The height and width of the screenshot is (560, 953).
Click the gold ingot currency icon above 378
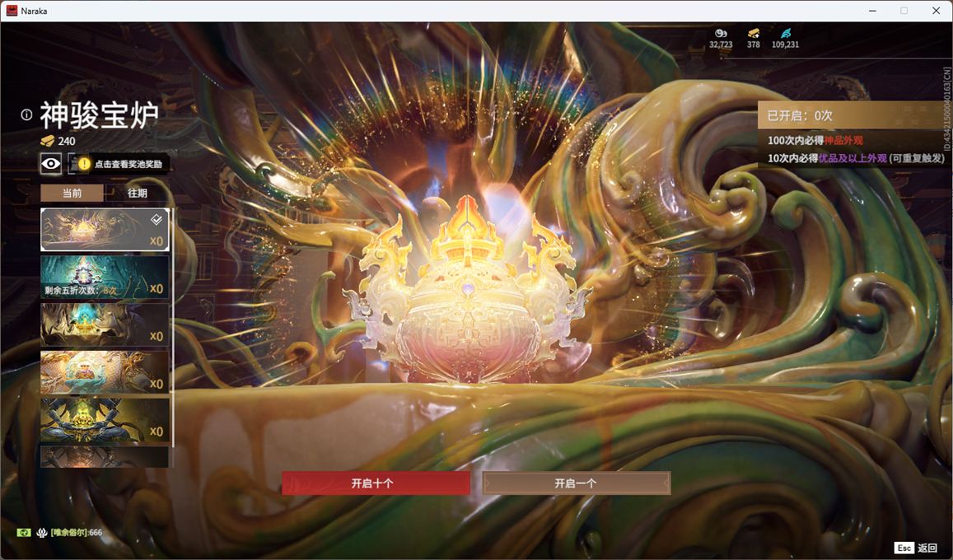click(754, 34)
